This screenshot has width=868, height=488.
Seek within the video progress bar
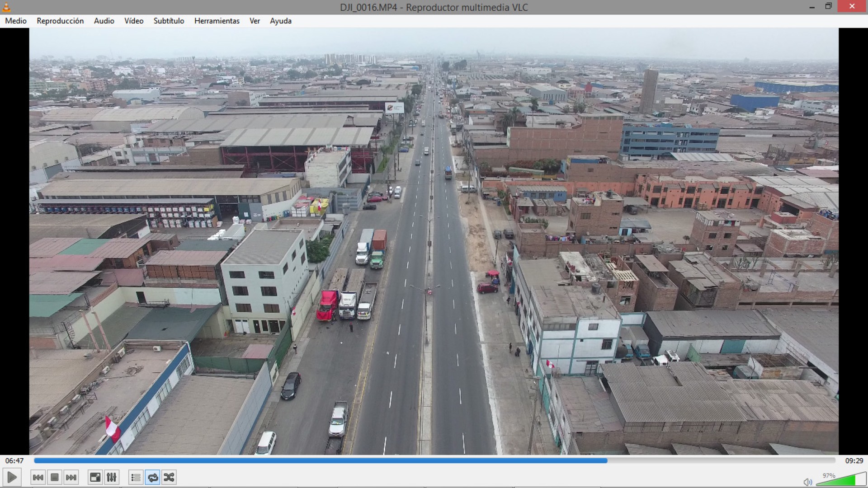click(x=434, y=460)
